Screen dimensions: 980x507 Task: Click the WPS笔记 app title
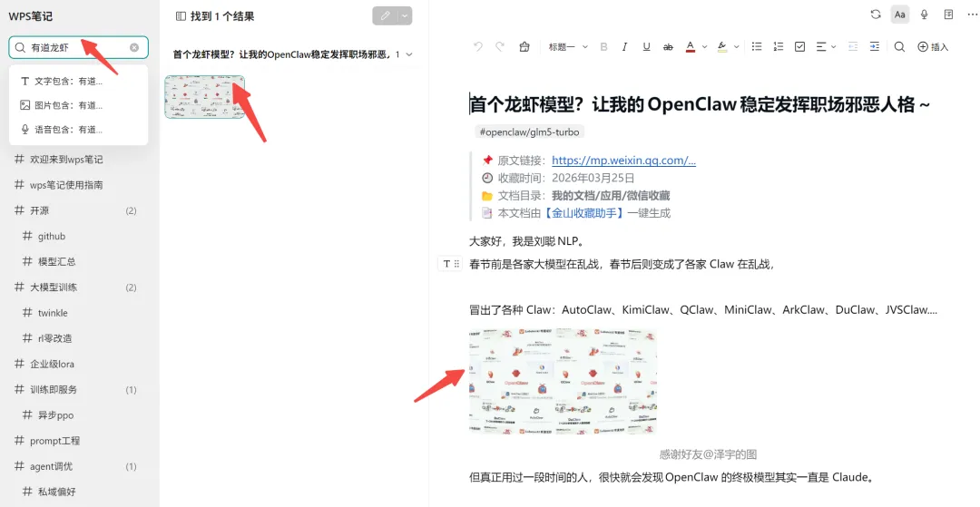(x=31, y=16)
